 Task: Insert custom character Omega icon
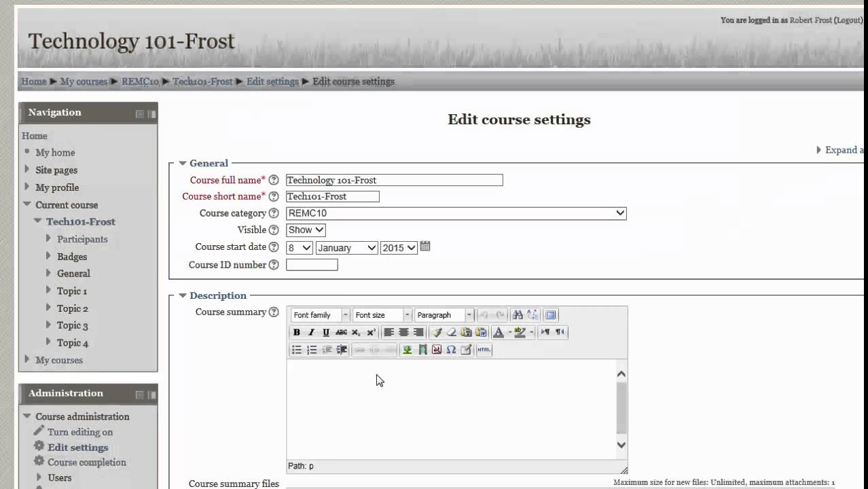tap(451, 350)
